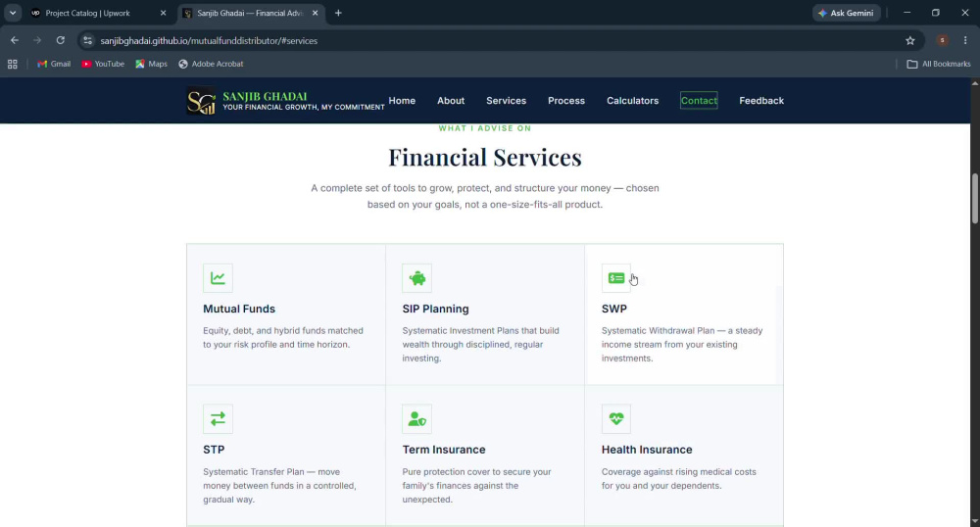This screenshot has height=527, width=980.
Task: Open a new browser tab
Action: (x=338, y=13)
